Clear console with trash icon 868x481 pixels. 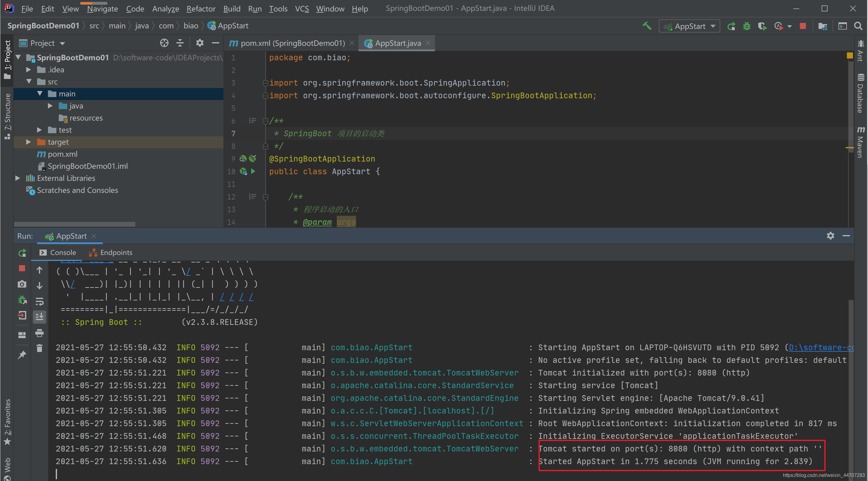click(39, 348)
